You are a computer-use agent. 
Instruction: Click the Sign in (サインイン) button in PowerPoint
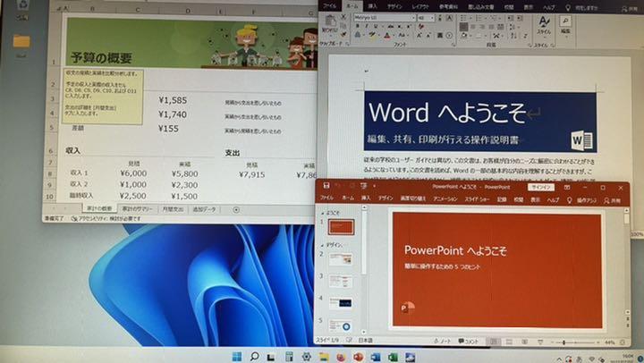pyautogui.click(x=540, y=187)
